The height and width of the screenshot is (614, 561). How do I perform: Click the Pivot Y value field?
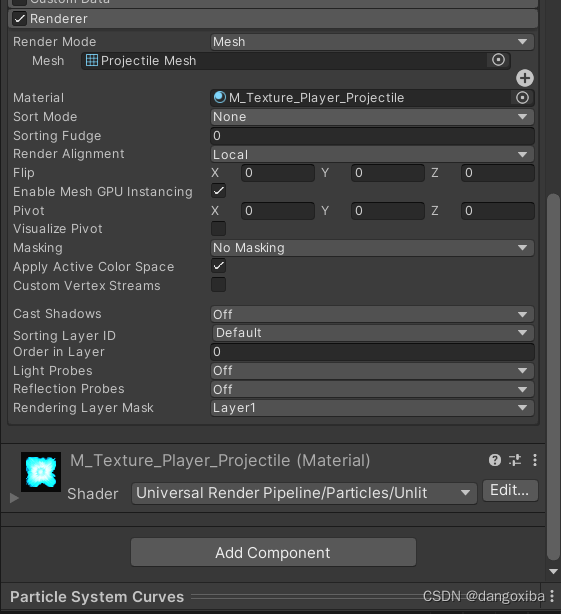[388, 211]
